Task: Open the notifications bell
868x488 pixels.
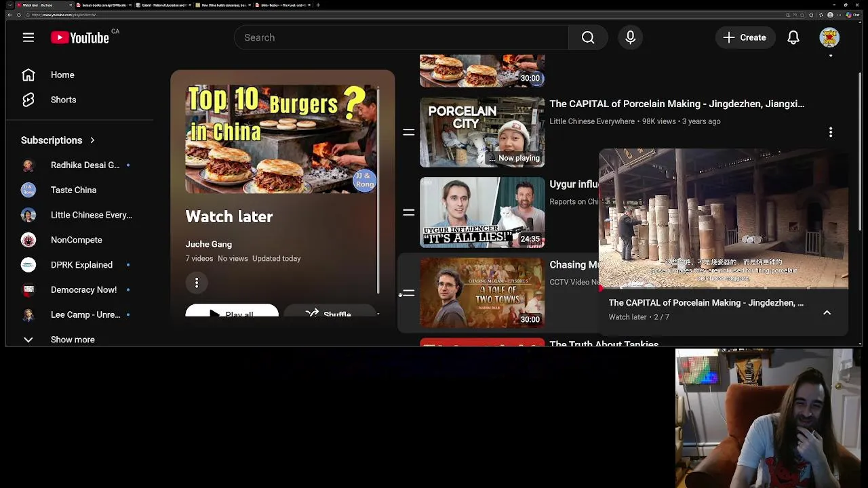Action: pos(793,37)
